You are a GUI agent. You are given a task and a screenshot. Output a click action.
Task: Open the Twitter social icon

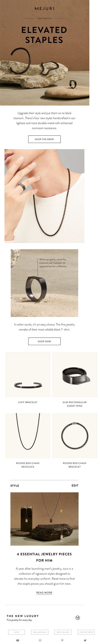click(85, 640)
